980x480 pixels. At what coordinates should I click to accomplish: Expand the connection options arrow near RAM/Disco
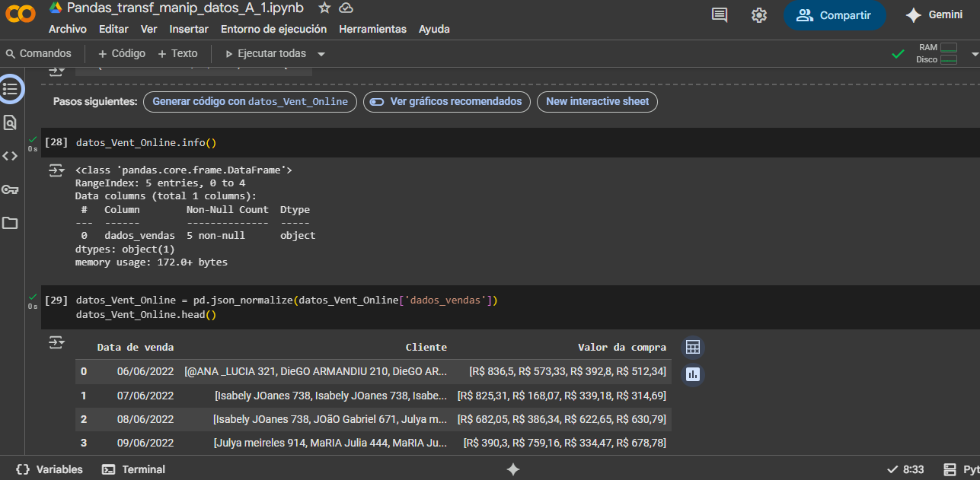coord(975,54)
